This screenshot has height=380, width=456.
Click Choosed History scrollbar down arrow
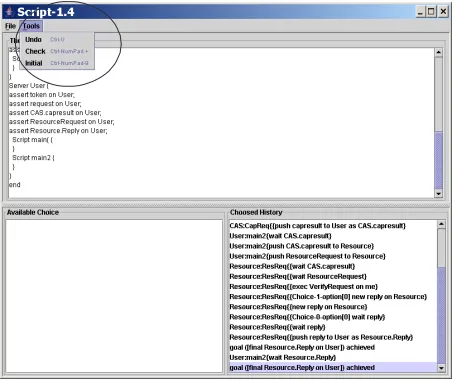[x=441, y=368]
